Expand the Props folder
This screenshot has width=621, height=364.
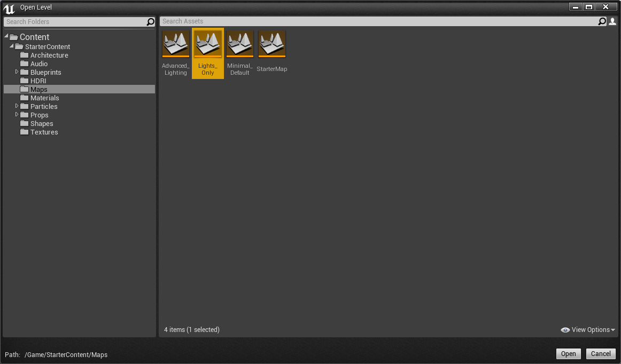(x=17, y=115)
